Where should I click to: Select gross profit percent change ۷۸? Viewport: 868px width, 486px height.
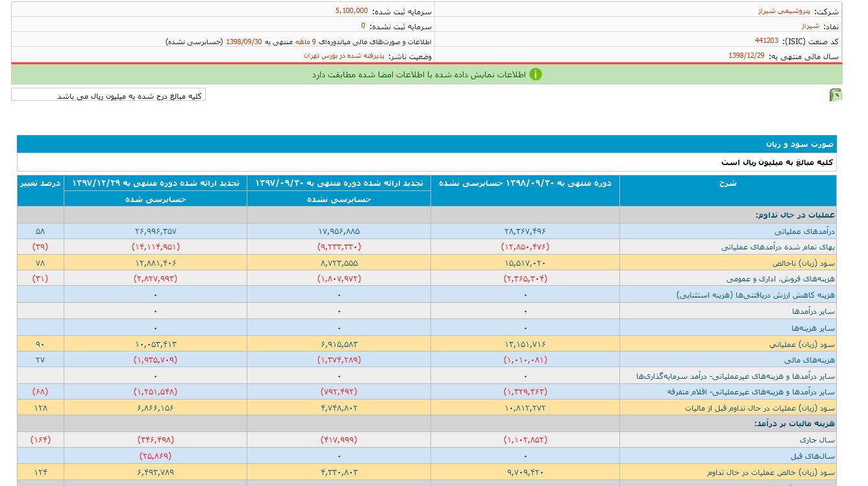click(x=40, y=263)
